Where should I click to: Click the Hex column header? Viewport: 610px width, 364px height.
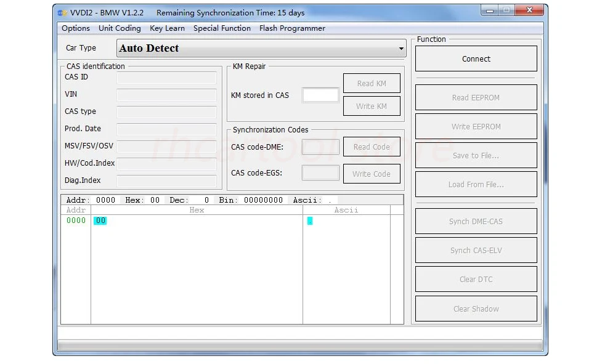click(x=197, y=210)
